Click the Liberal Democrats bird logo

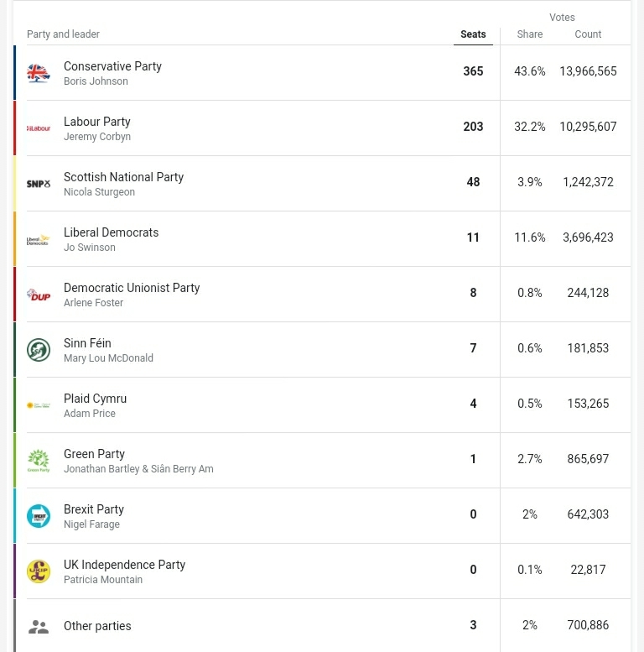point(39,239)
